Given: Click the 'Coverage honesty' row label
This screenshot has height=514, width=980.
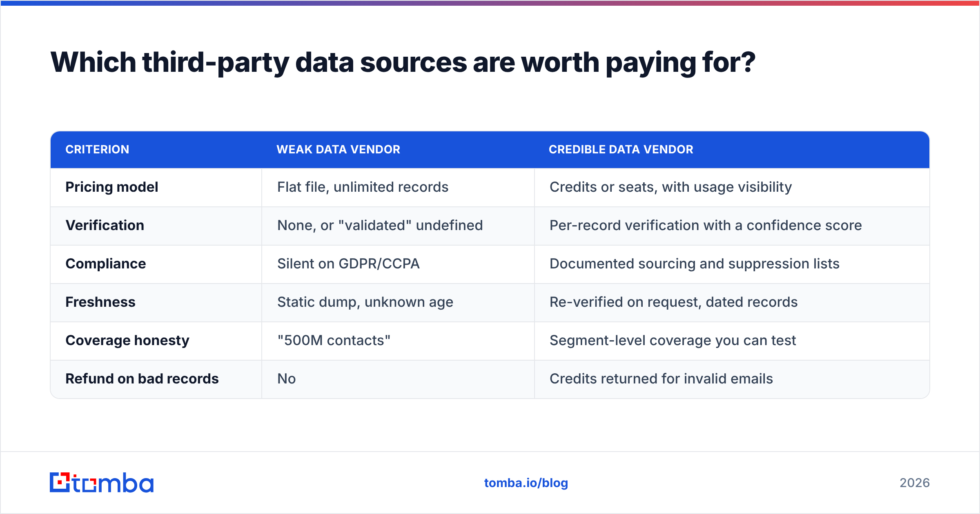Looking at the screenshot, I should 127,340.
